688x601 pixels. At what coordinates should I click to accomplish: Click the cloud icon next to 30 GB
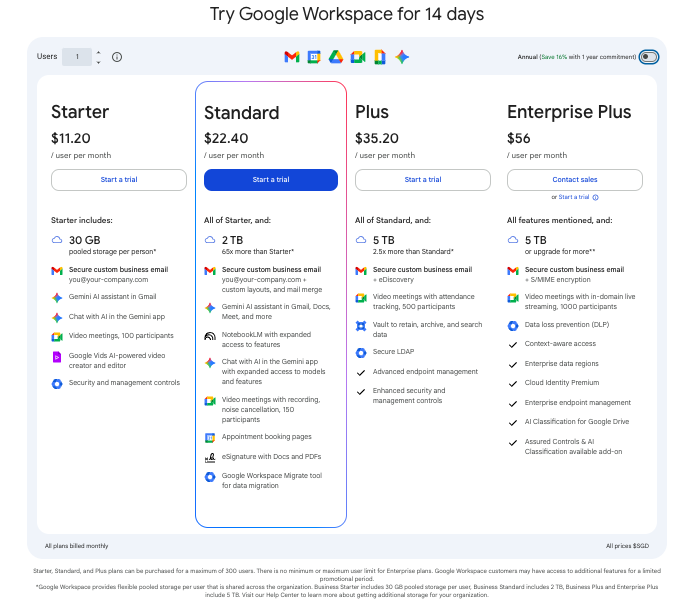pos(57,240)
